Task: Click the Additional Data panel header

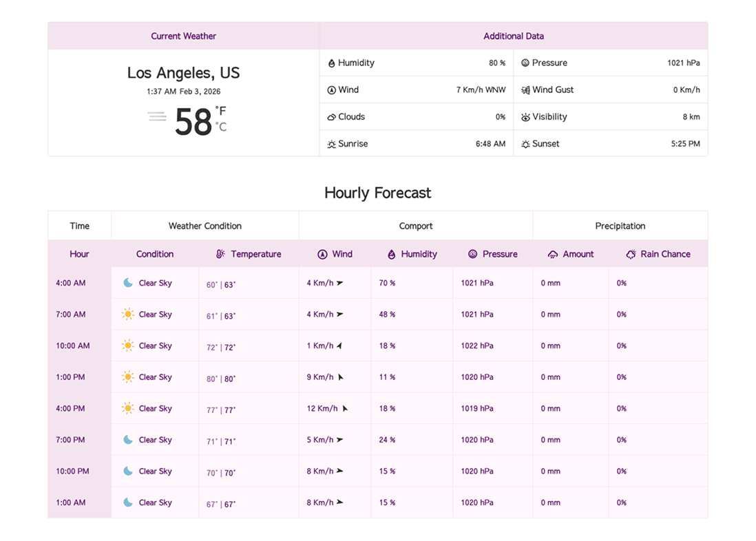Action: (x=513, y=36)
